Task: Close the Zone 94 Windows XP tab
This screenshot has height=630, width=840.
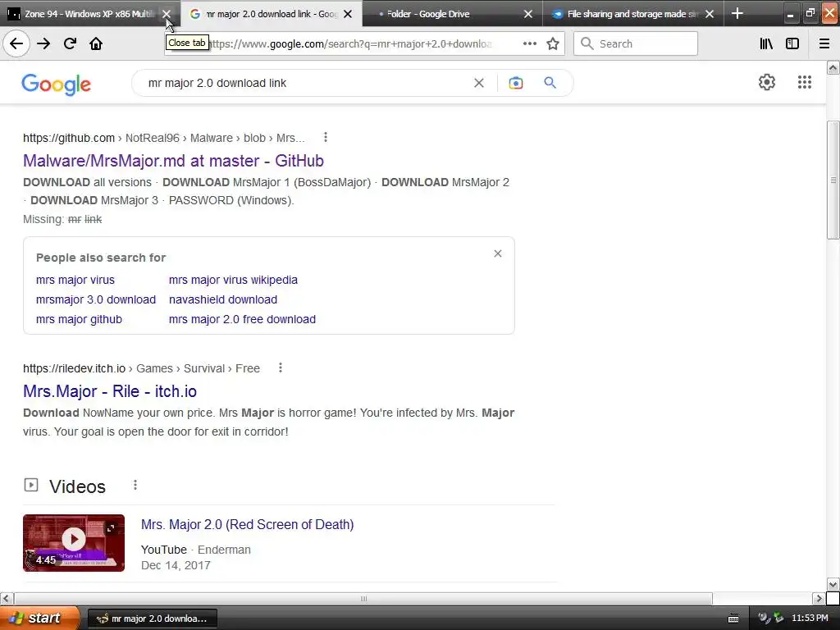Action: point(167,14)
